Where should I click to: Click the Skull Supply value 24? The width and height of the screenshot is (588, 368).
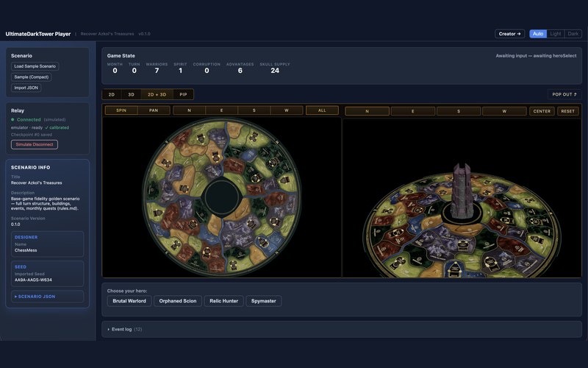[x=275, y=71]
